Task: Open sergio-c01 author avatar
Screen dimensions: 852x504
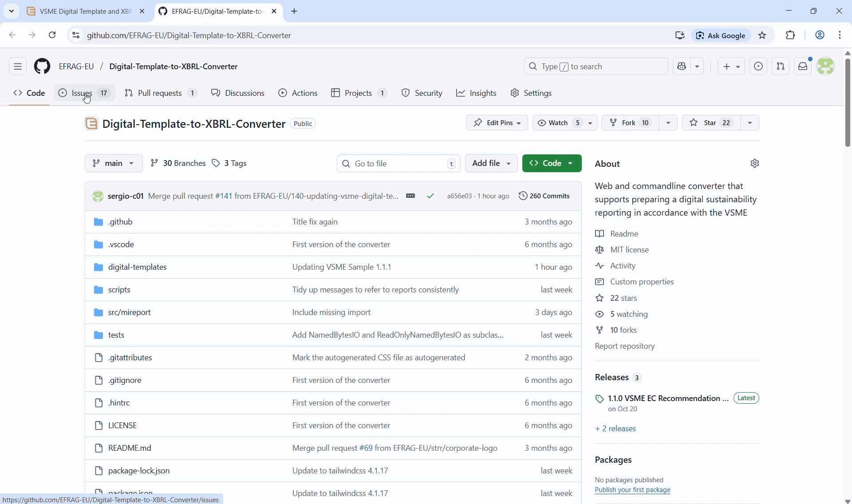Action: tap(98, 196)
